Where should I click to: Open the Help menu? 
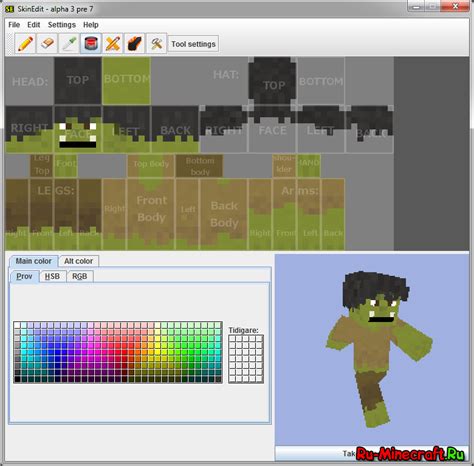tap(91, 25)
